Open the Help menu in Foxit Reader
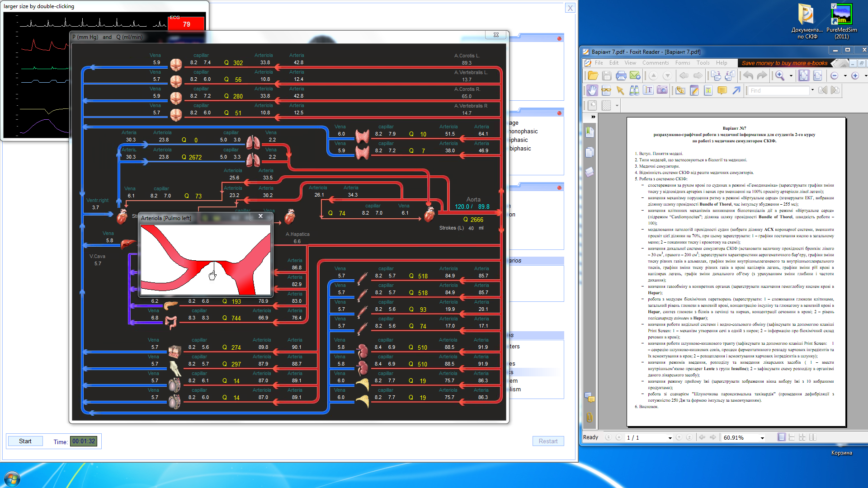The image size is (868, 488). click(722, 63)
